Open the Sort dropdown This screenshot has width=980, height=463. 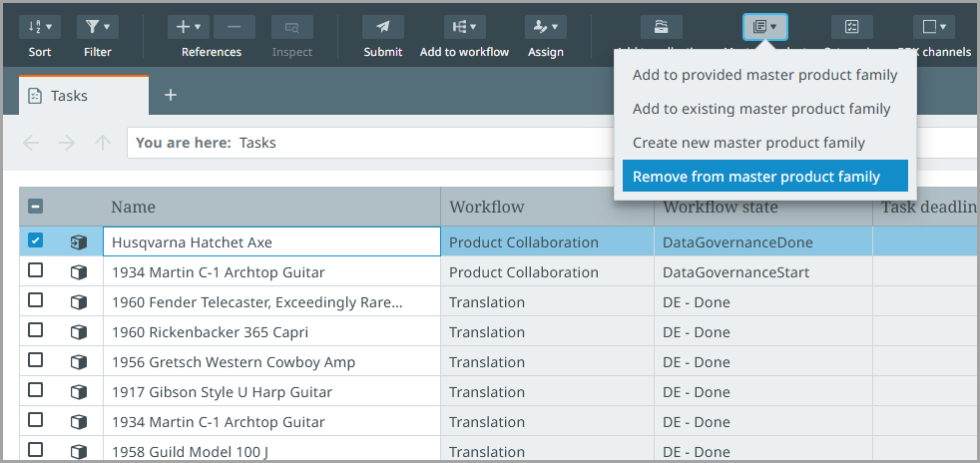(x=40, y=28)
